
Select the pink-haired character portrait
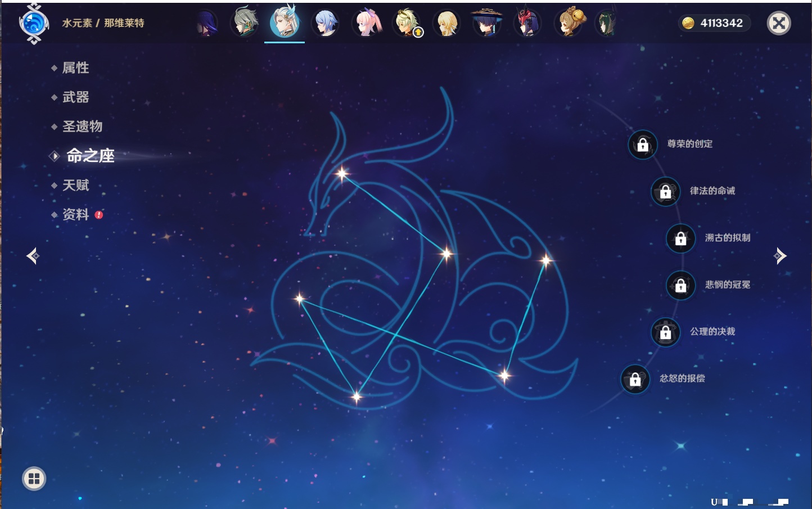[367, 23]
